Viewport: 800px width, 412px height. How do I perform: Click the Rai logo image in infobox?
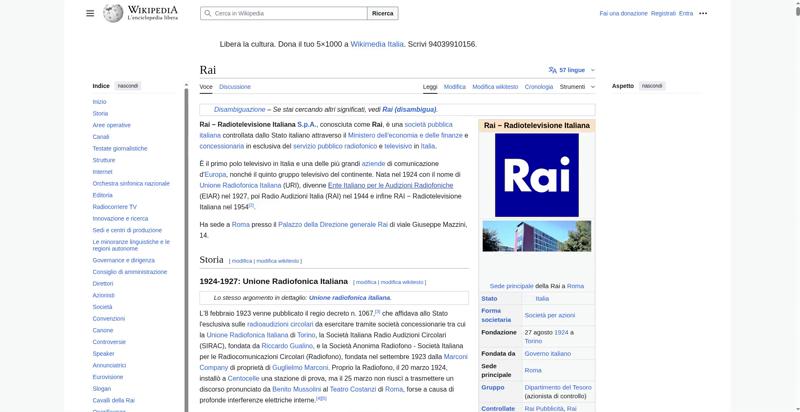pyautogui.click(x=537, y=175)
